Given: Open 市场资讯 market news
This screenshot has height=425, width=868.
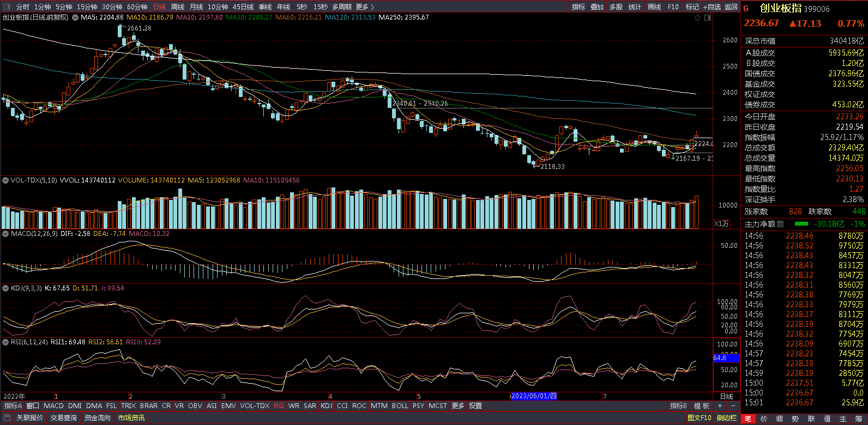Looking at the screenshot, I should pos(131,418).
